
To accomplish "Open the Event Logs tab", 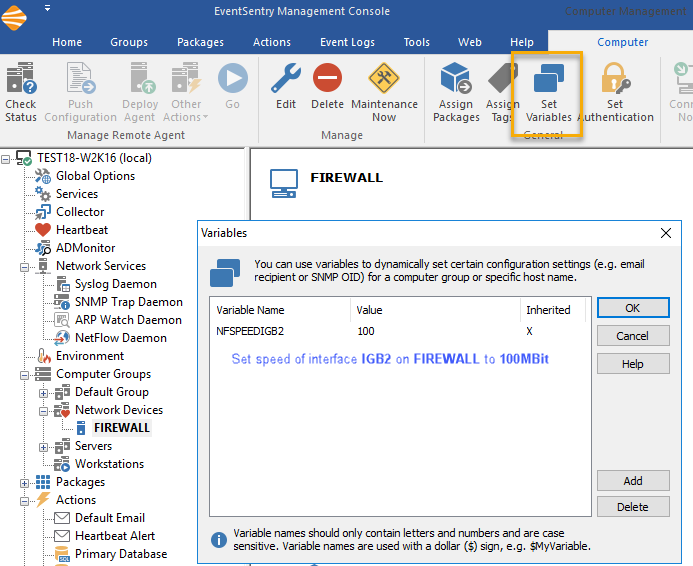I will tap(347, 42).
